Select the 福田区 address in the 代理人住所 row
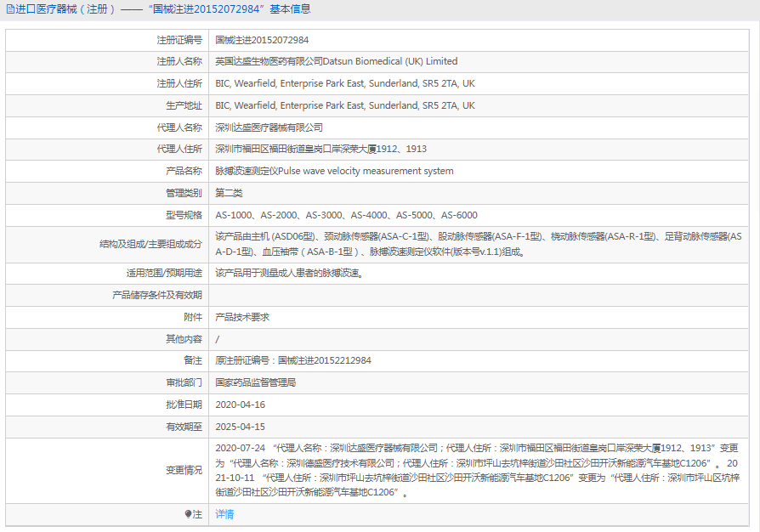 point(320,150)
